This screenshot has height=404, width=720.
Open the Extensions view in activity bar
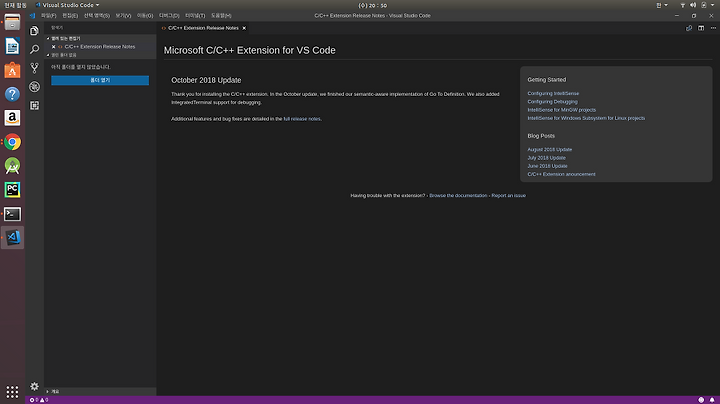(x=34, y=106)
